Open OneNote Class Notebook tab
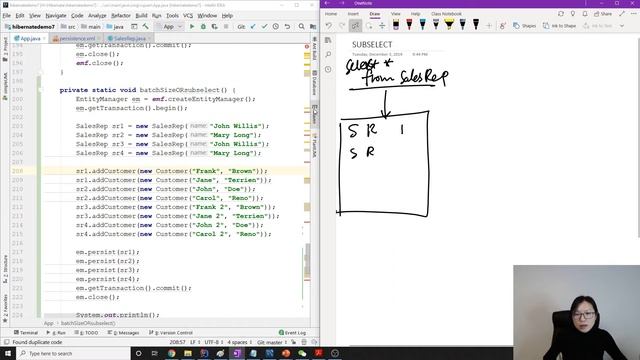The width and height of the screenshot is (640, 360). click(446, 14)
